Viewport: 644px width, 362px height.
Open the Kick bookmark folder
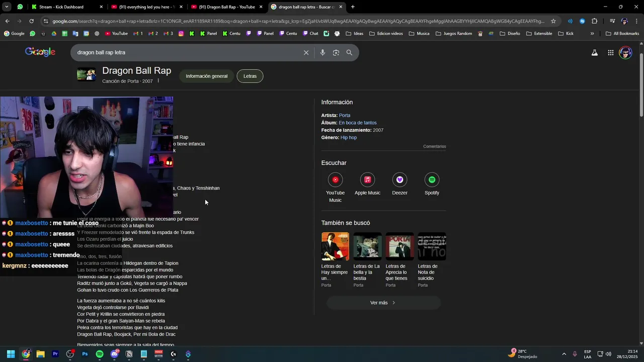566,34
